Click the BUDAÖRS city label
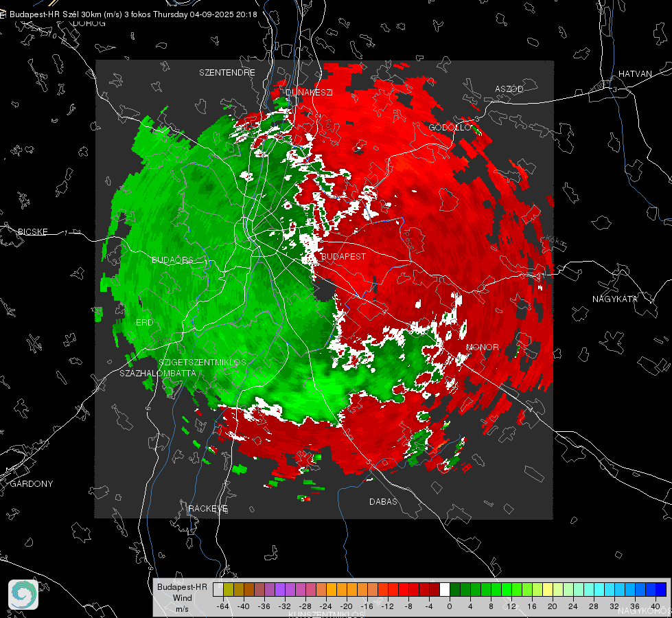 click(x=172, y=260)
